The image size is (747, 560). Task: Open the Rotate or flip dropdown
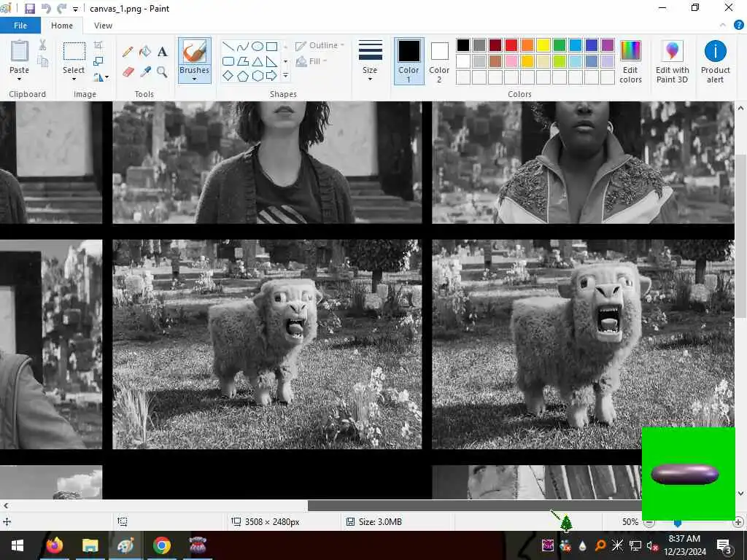[x=101, y=77]
